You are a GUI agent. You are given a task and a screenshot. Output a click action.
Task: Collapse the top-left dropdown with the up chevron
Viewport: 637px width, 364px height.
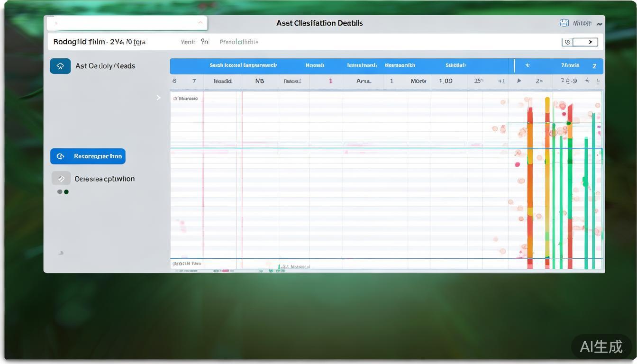pyautogui.click(x=200, y=23)
